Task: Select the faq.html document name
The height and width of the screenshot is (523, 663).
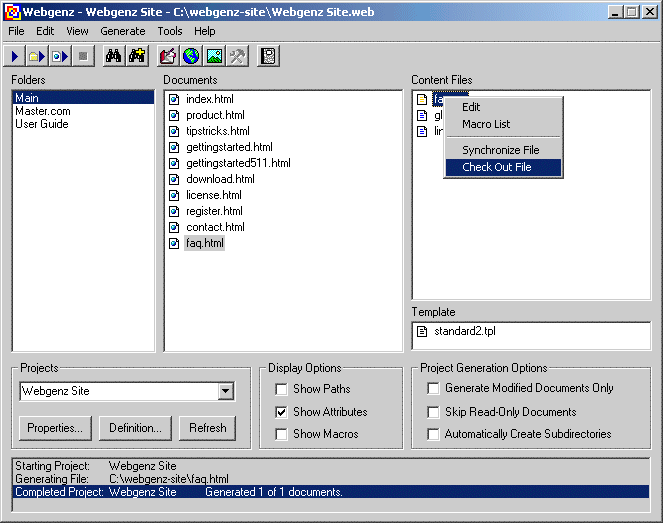Action: pyautogui.click(x=205, y=244)
